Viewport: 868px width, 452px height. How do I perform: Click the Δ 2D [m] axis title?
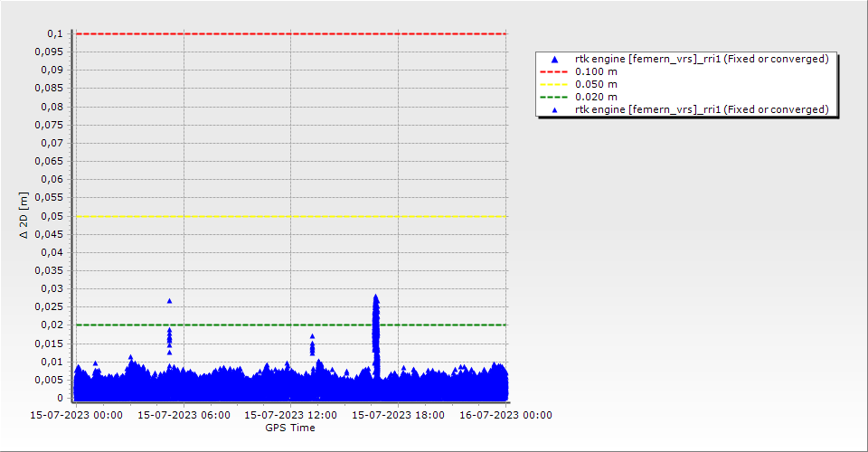tap(25, 215)
